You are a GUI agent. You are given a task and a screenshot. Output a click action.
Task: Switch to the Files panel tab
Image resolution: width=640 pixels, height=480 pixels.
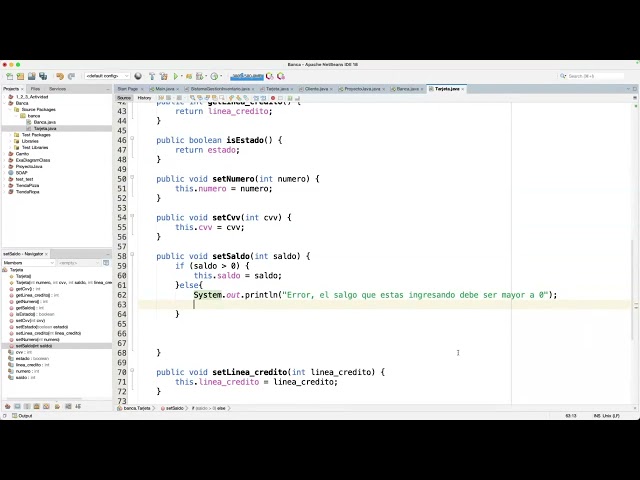click(x=36, y=89)
